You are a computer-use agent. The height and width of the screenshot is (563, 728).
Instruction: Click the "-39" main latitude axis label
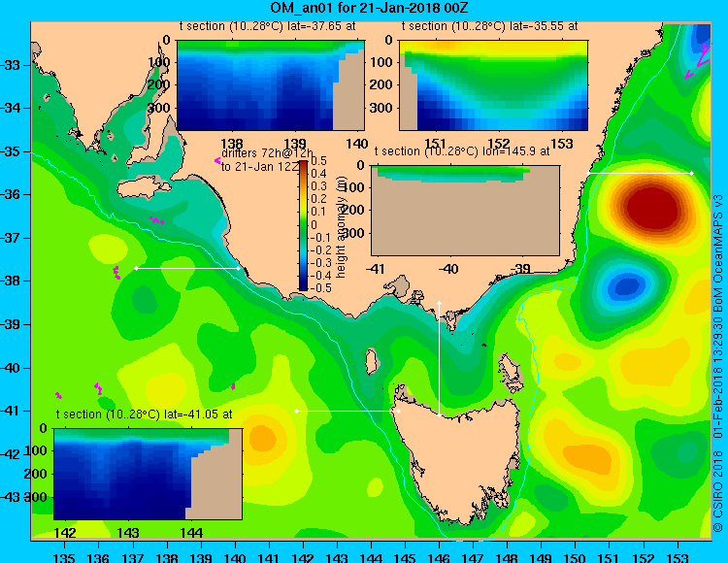pyautogui.click(x=10, y=324)
